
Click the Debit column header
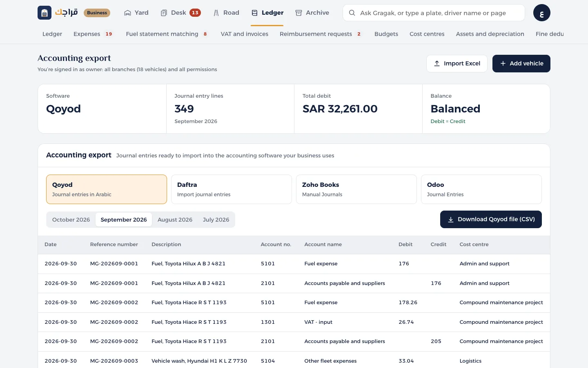[405, 245]
